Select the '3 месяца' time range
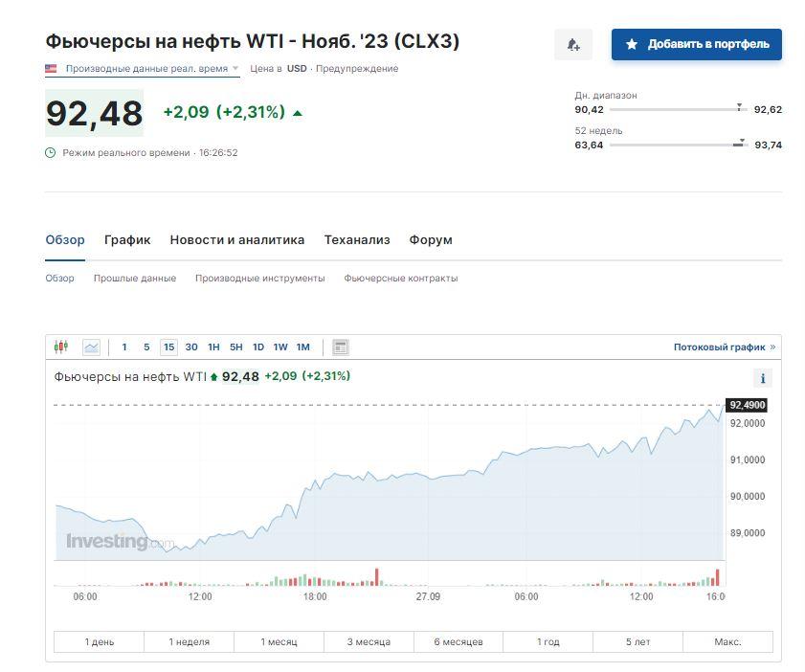805x672 pixels. click(x=369, y=641)
